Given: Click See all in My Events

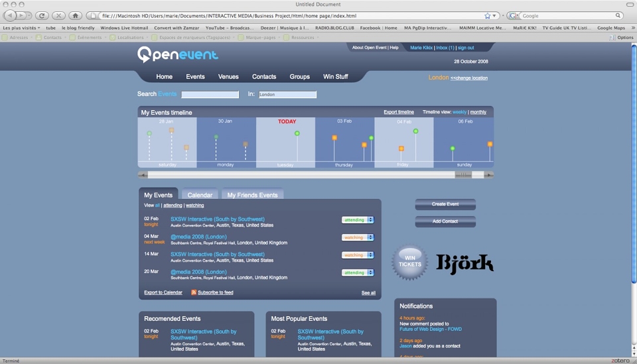Looking at the screenshot, I should pyautogui.click(x=368, y=293).
